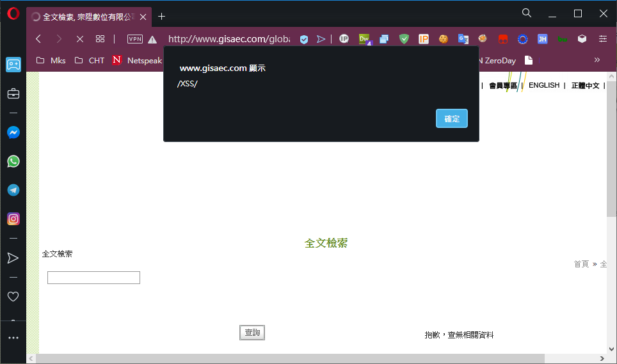Viewport: 617px width, 364px height.
Task: Close the 全文檢索 tab
Action: click(x=143, y=17)
